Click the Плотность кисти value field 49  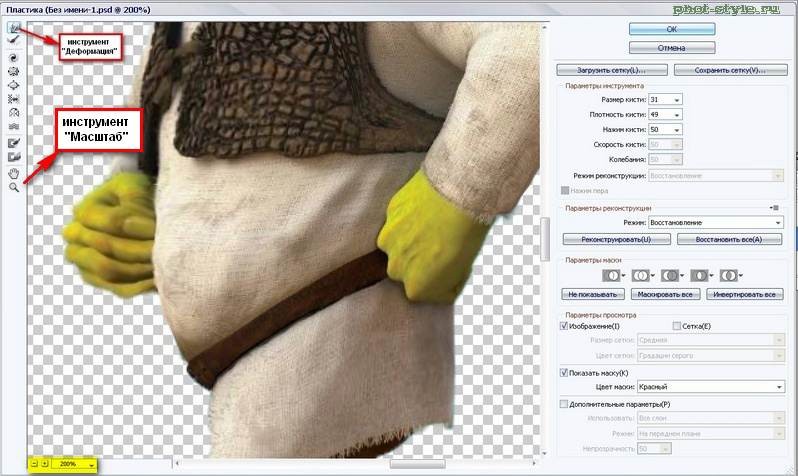click(660, 115)
